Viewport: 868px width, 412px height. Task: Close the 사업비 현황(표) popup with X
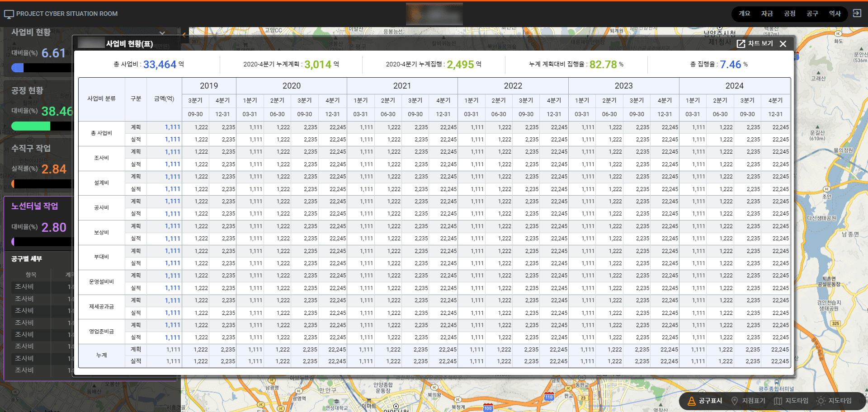click(x=783, y=44)
